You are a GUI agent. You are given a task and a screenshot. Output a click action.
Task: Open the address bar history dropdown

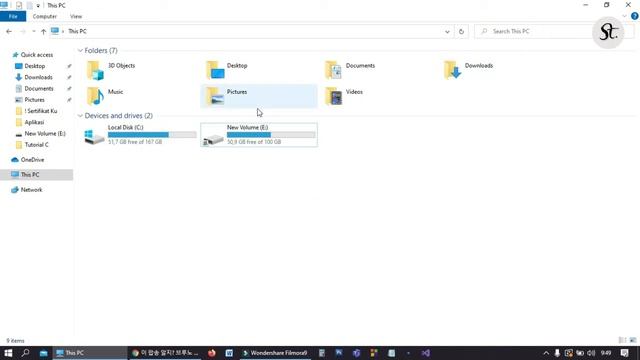[x=447, y=31]
